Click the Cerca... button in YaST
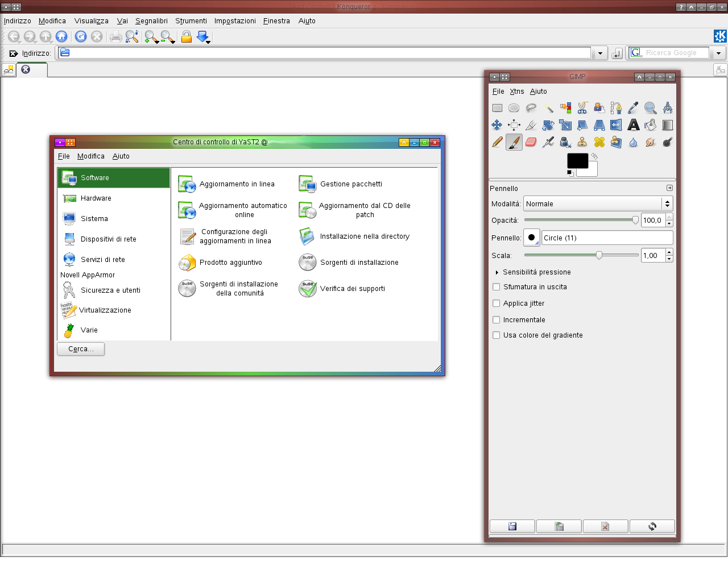This screenshot has width=728, height=582. [81, 349]
